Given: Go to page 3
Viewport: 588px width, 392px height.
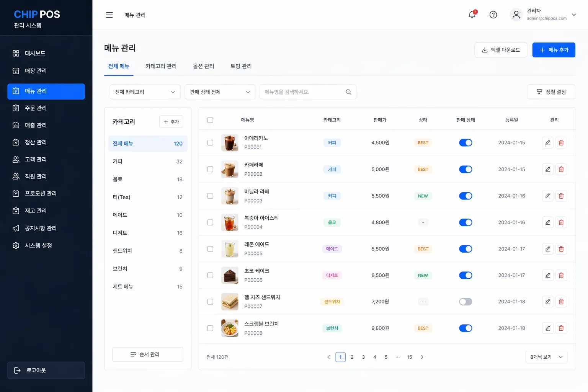Looking at the screenshot, I should pyautogui.click(x=363, y=357).
